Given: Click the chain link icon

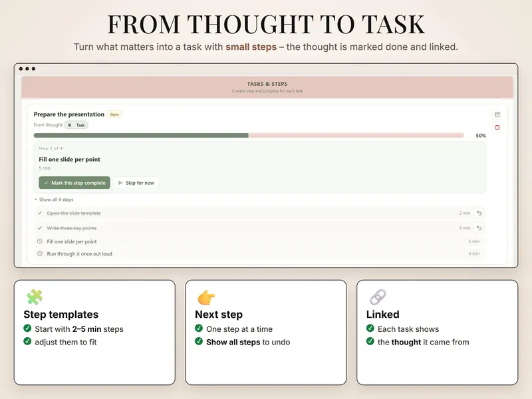Looking at the screenshot, I should (378, 297).
